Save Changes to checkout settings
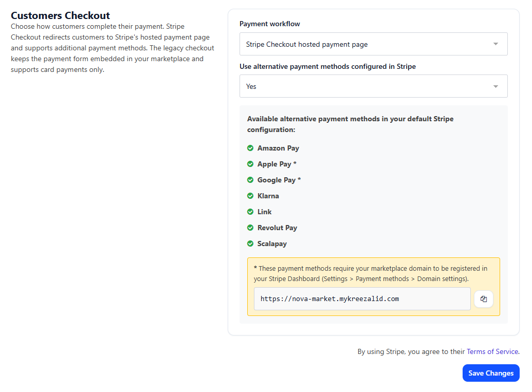The width and height of the screenshot is (532, 392). click(x=491, y=373)
